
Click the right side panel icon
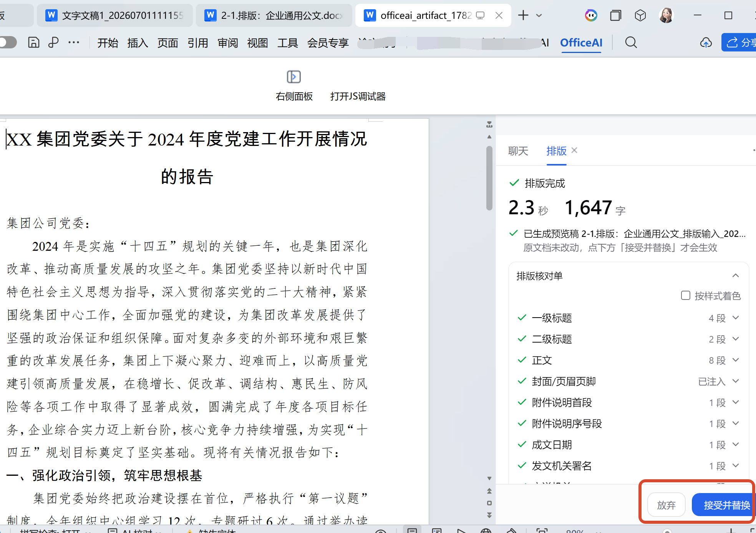[x=294, y=77]
